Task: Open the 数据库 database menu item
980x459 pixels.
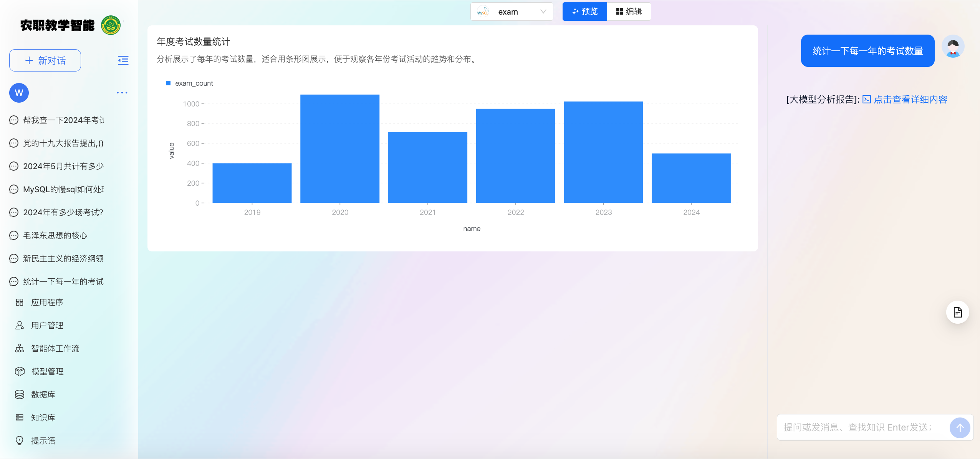Action: (x=43, y=394)
